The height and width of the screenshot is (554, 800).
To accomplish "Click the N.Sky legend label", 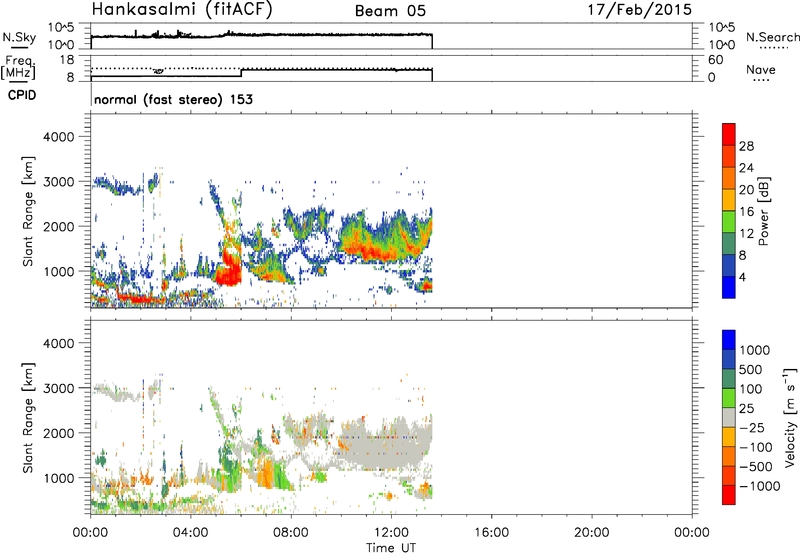I will [x=19, y=37].
